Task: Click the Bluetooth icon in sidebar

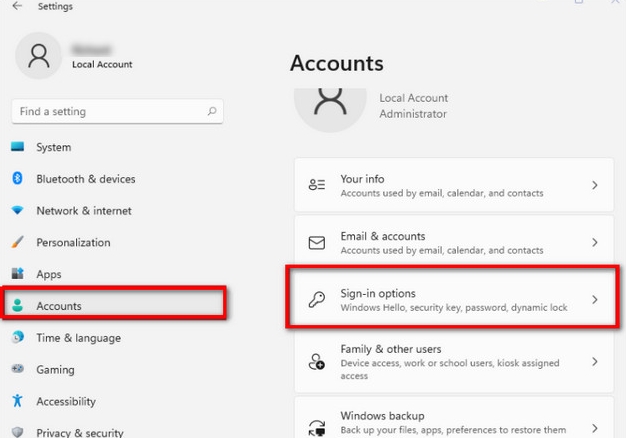Action: [x=18, y=178]
